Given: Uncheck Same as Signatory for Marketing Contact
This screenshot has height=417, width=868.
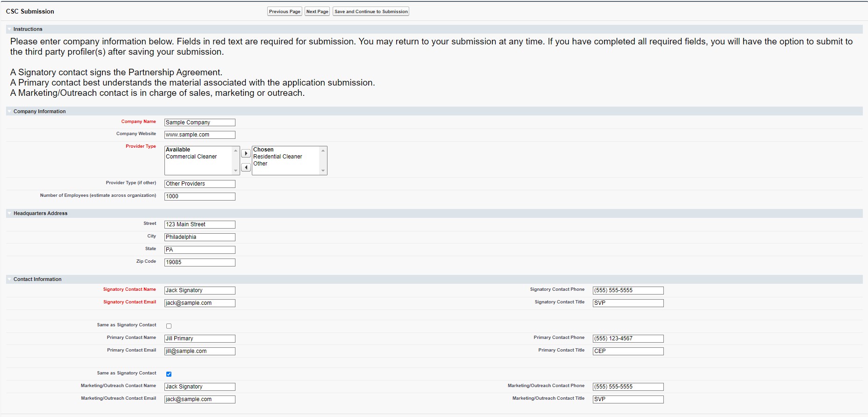Looking at the screenshot, I should [169, 374].
